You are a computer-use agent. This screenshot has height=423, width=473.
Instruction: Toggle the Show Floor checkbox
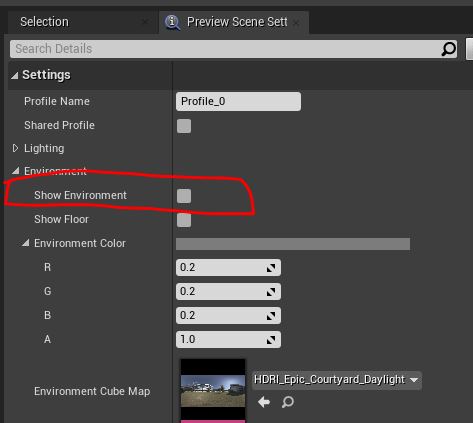pyautogui.click(x=184, y=220)
